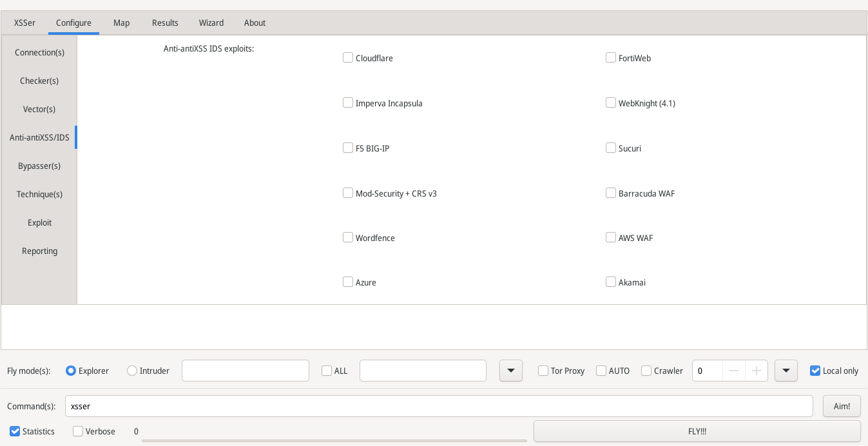Switch to the XSSer tab
Viewport: 868px width, 446px height.
(x=24, y=23)
